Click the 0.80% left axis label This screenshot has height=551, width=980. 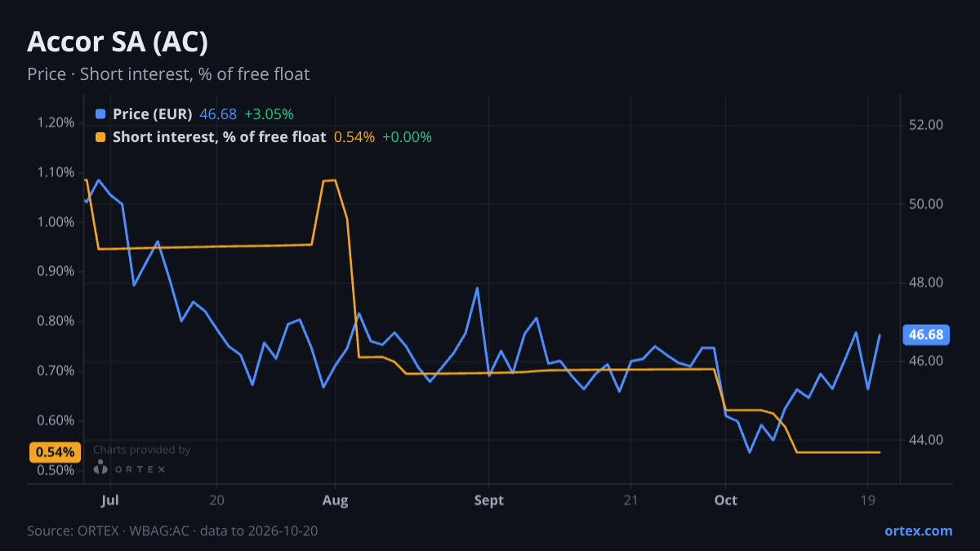(56, 322)
